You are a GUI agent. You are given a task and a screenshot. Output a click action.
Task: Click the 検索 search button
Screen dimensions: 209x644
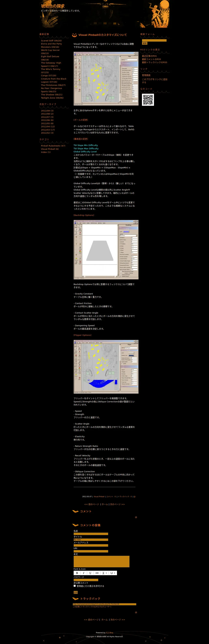click(x=145, y=43)
